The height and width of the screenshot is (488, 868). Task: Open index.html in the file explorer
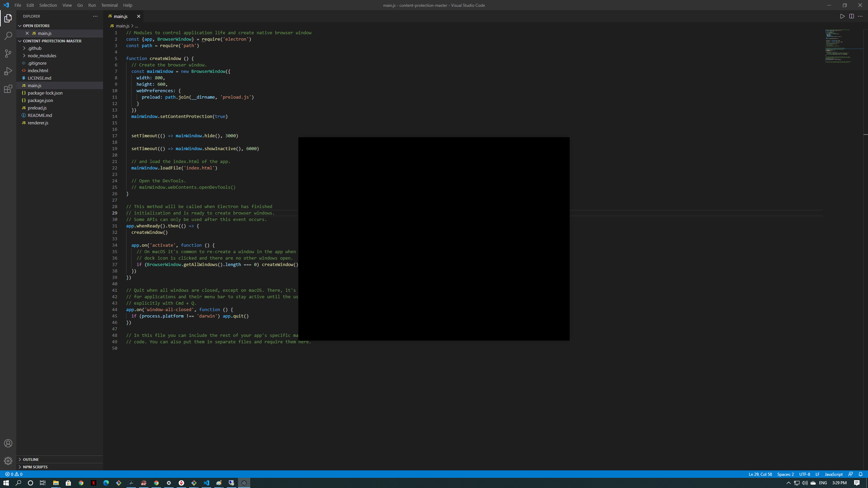[60, 70]
